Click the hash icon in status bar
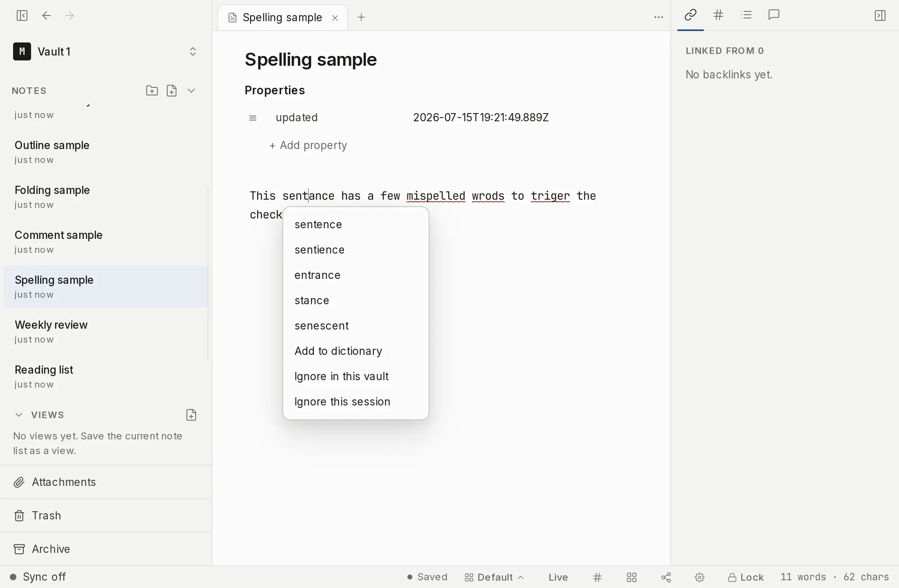Viewport: 899px width, 588px height. click(x=597, y=577)
